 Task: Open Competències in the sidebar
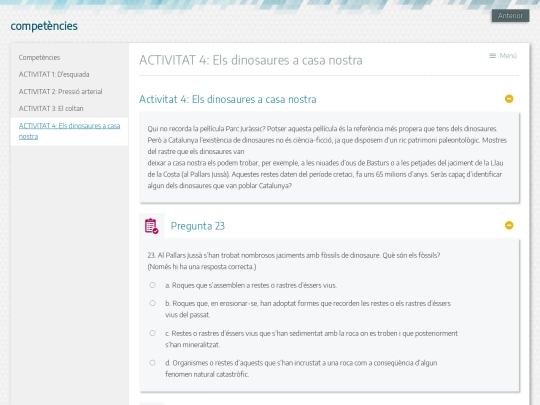point(39,58)
